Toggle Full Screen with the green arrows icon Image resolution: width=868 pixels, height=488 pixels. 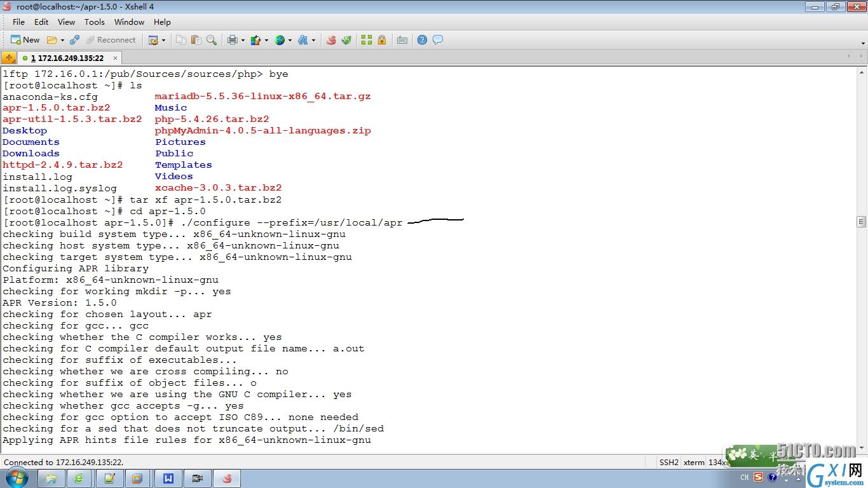(x=367, y=40)
